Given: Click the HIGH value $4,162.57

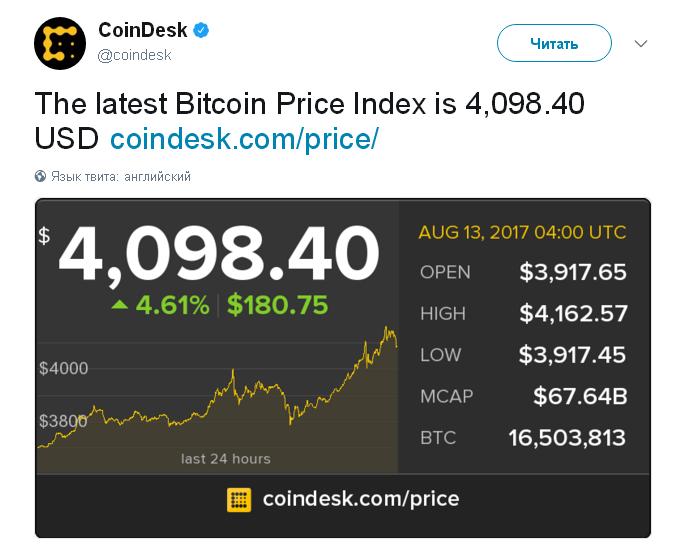Looking at the screenshot, I should pos(573,313).
